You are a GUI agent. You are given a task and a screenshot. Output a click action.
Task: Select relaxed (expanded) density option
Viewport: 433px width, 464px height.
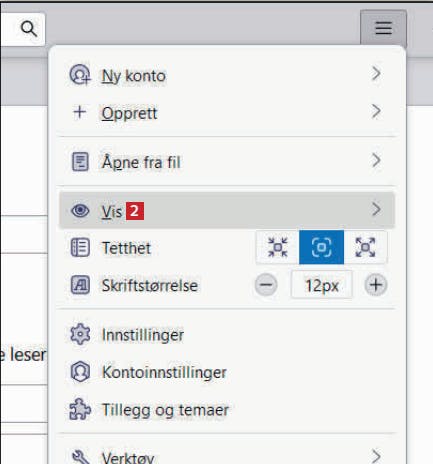point(365,247)
